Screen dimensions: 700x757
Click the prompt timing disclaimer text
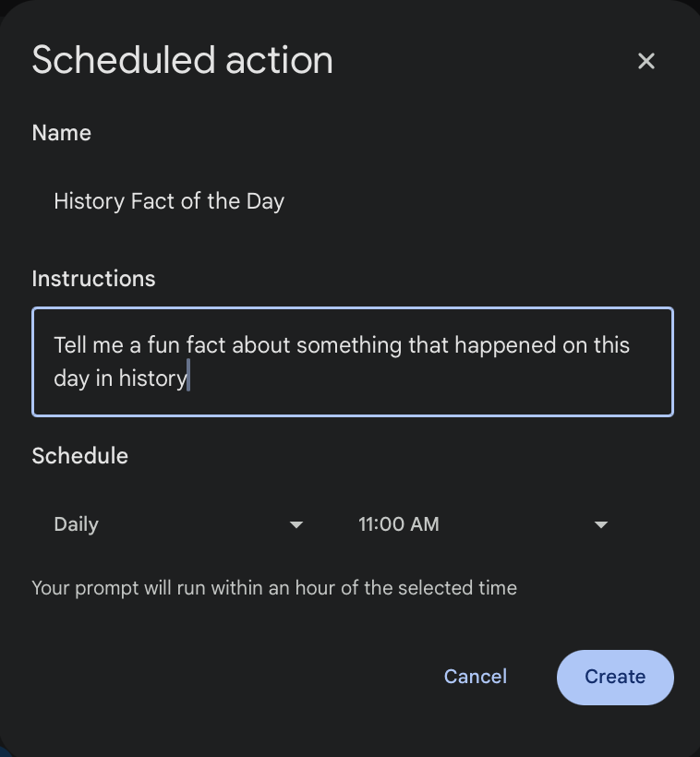274,588
